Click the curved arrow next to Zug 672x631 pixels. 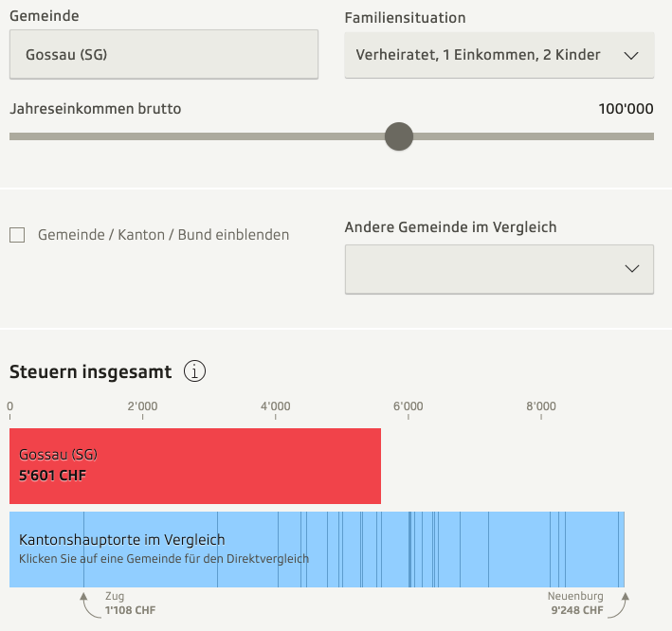(87, 605)
